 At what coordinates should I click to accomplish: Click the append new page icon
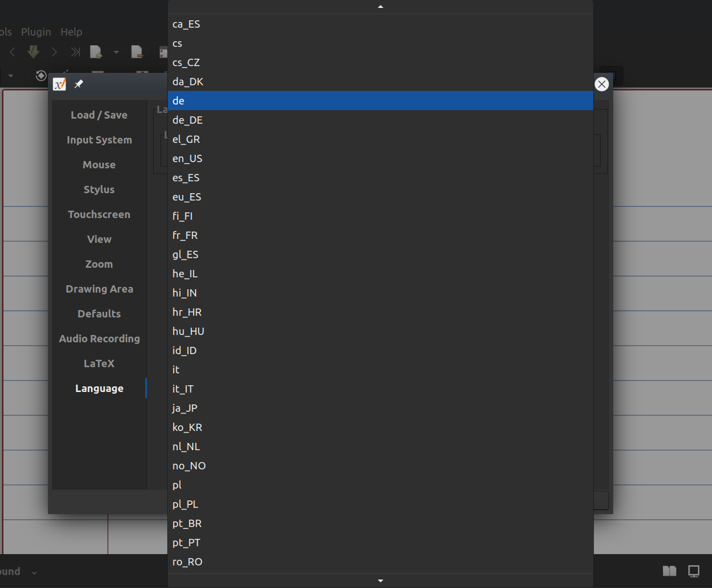[95, 51]
